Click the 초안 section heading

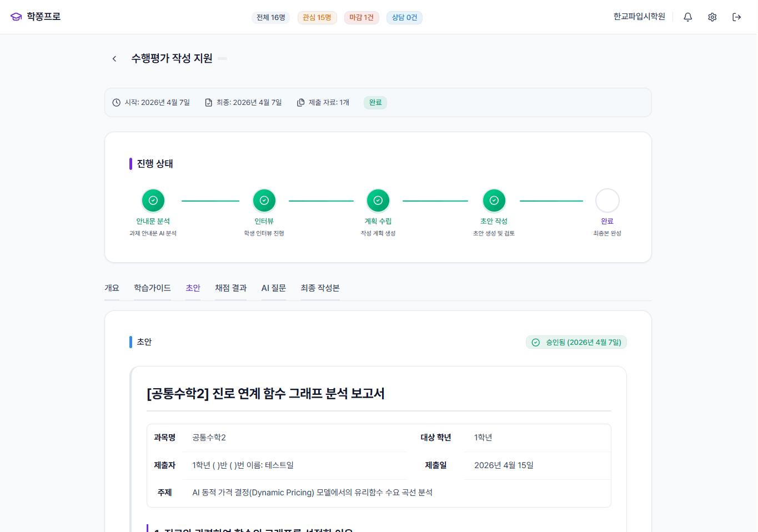click(x=144, y=342)
